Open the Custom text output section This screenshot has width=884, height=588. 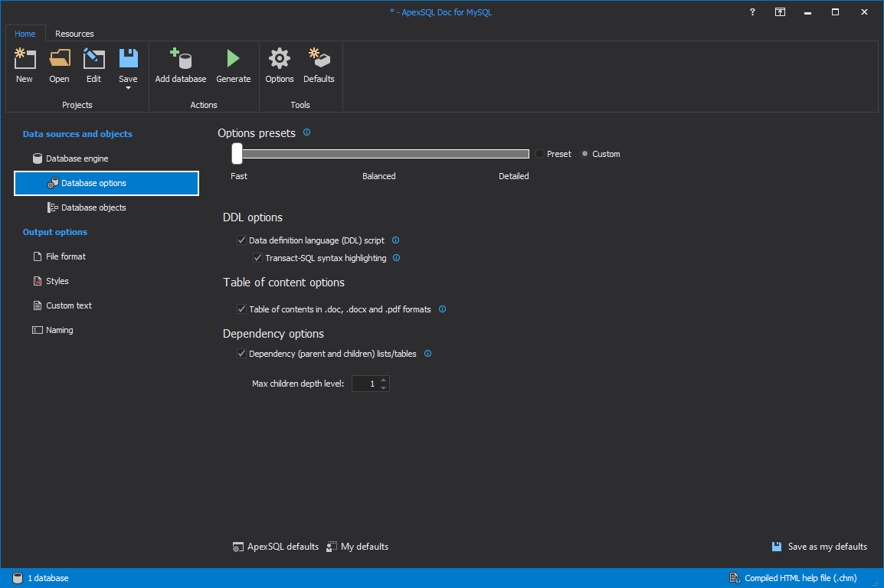click(x=106, y=305)
